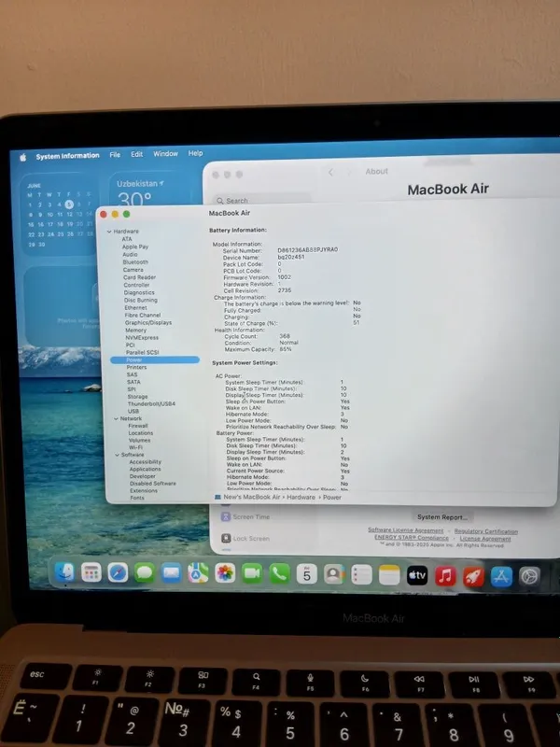
Task: Select Diagnostics in sidebar
Action: (x=139, y=292)
